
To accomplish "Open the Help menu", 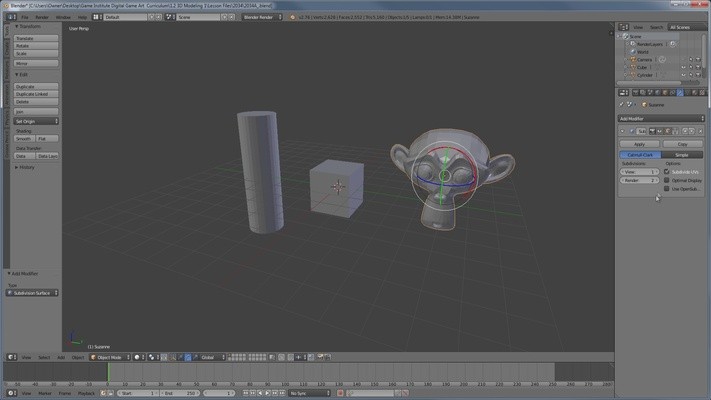I will coord(82,17).
